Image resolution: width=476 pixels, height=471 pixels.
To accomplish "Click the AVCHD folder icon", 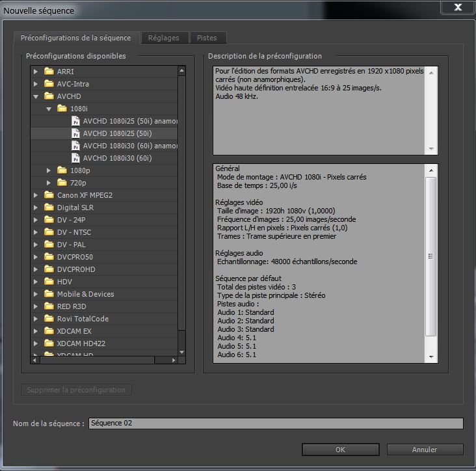I will 49,96.
